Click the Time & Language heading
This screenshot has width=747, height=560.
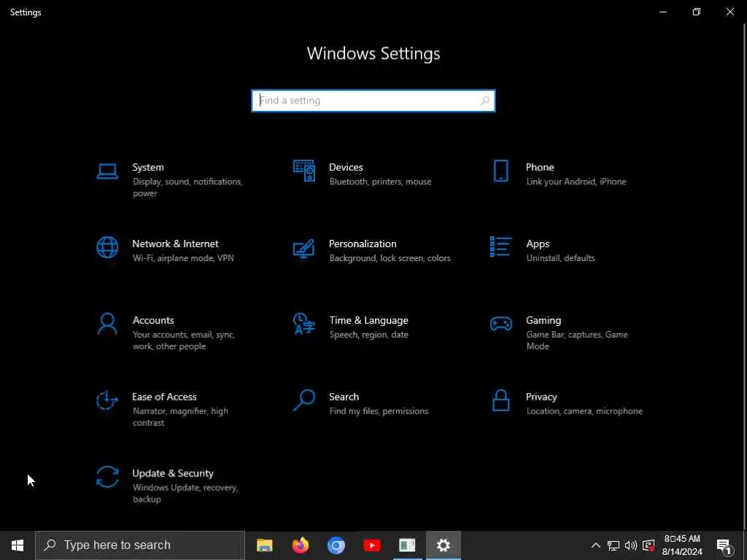(368, 321)
